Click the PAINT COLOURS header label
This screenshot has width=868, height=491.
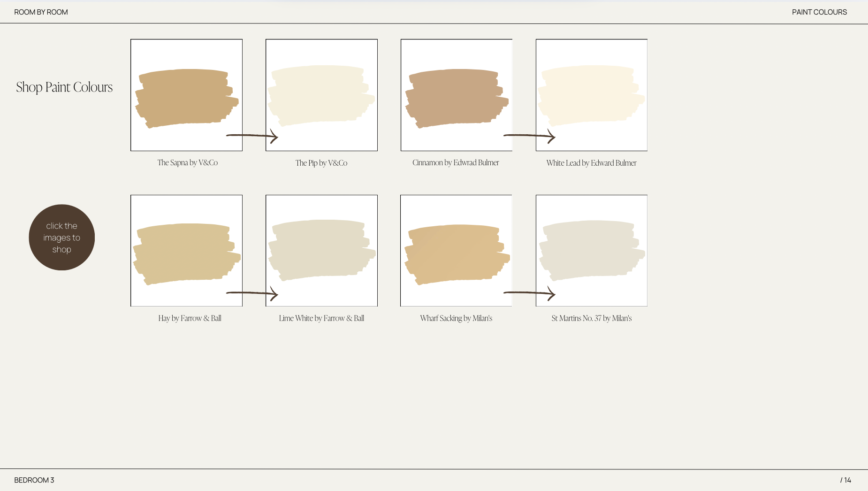[x=819, y=12]
